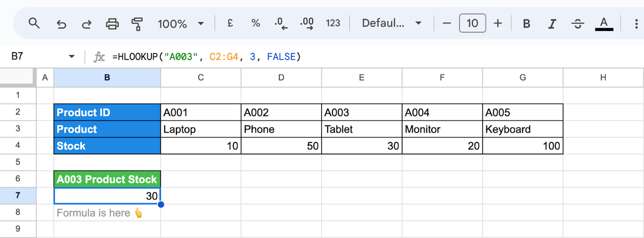This screenshot has height=238, width=644.
Task: Select cell containing A002
Action: 281,112
